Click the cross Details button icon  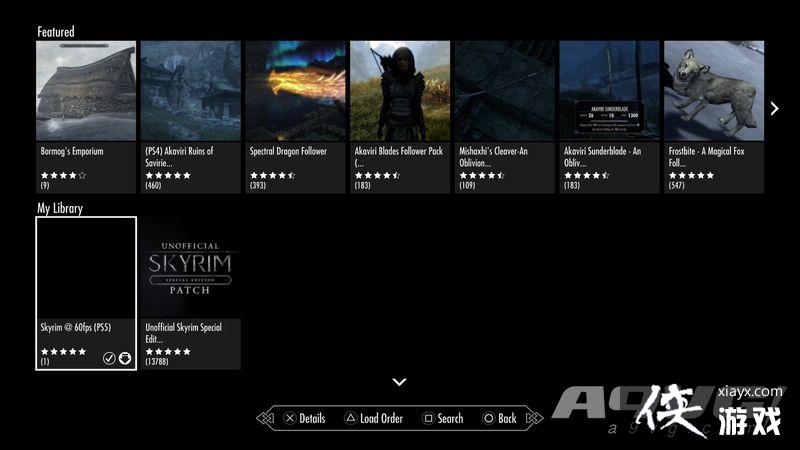[289, 418]
